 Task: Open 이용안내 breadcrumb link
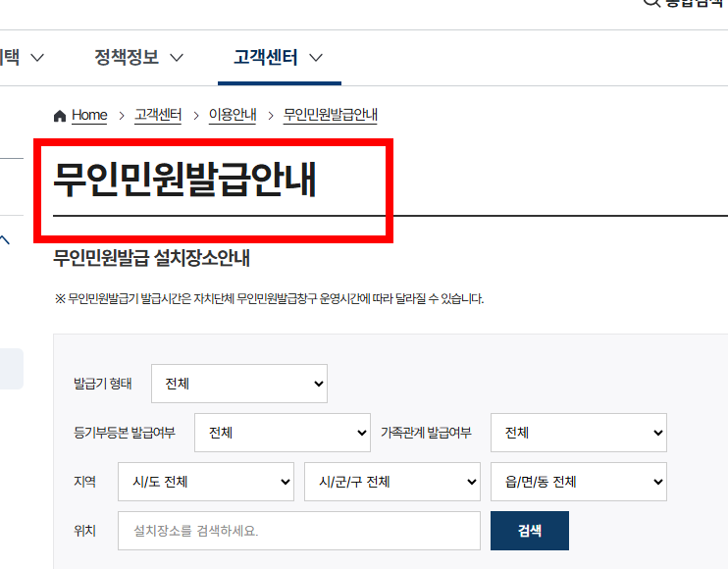233,115
